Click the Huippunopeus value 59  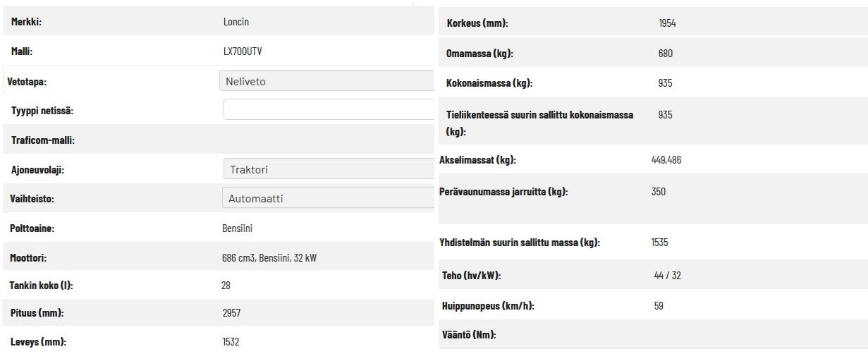click(x=659, y=306)
